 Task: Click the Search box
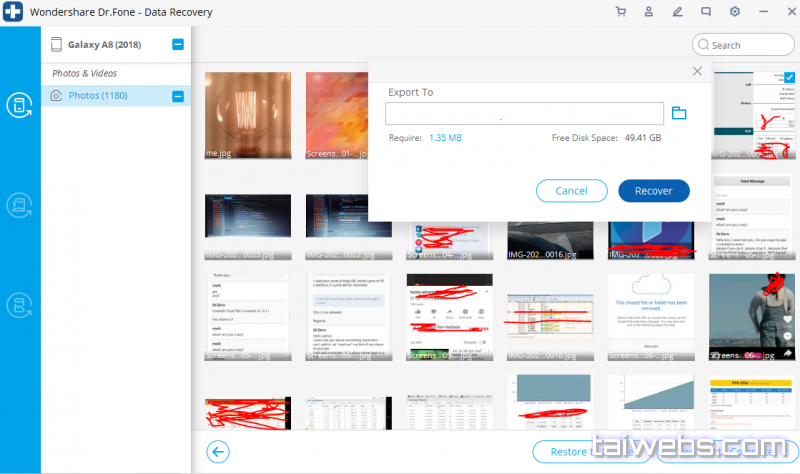tap(743, 45)
